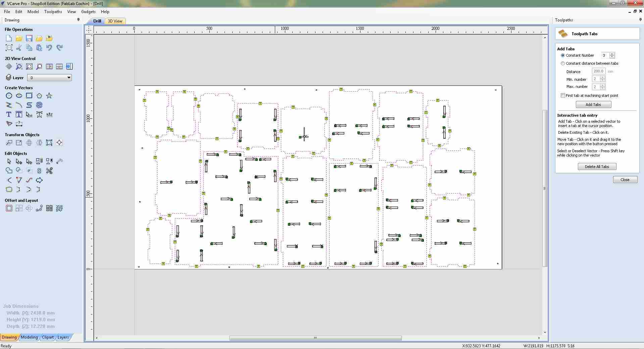Edit the Distance value field

pyautogui.click(x=599, y=71)
